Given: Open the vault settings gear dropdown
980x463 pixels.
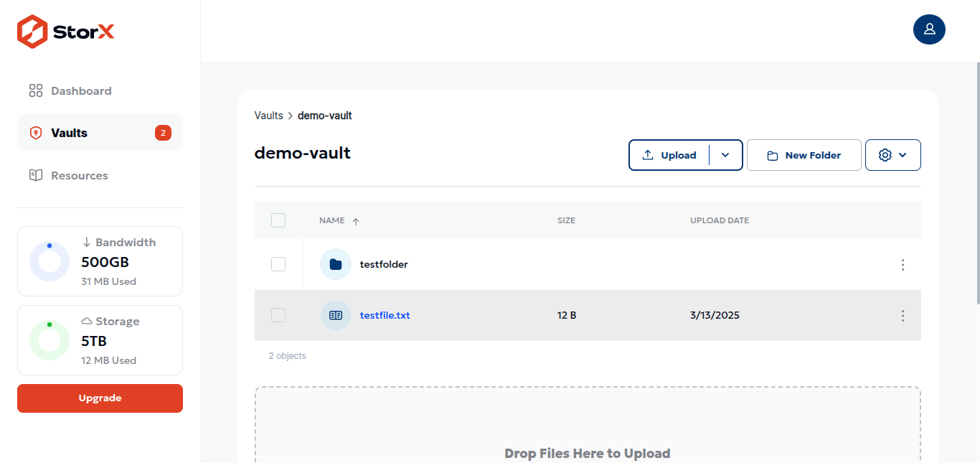Looking at the screenshot, I should point(893,155).
